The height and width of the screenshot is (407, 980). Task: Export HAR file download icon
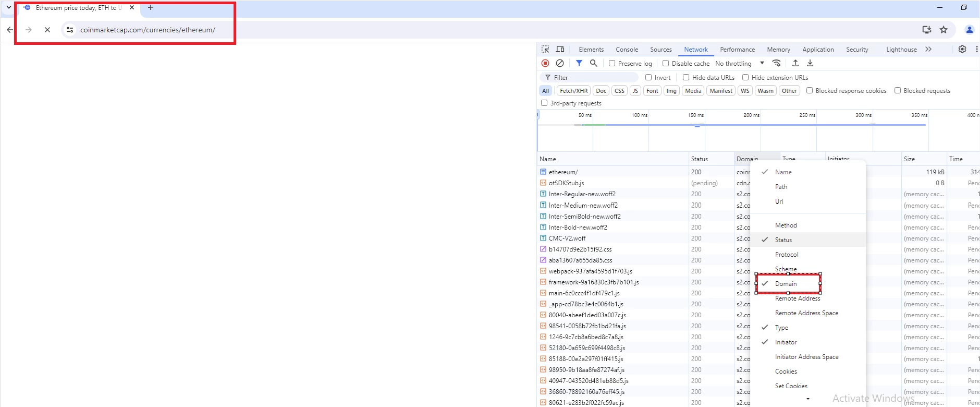click(810, 63)
